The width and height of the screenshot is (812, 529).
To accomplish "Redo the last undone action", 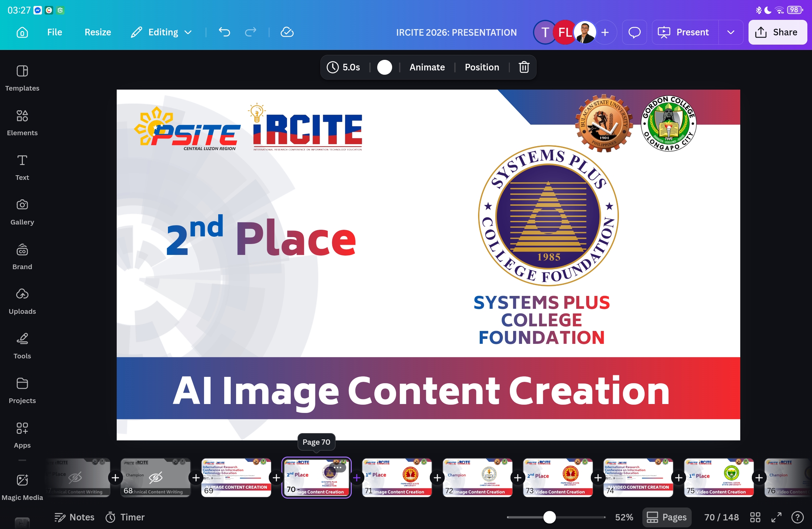I will (x=250, y=32).
